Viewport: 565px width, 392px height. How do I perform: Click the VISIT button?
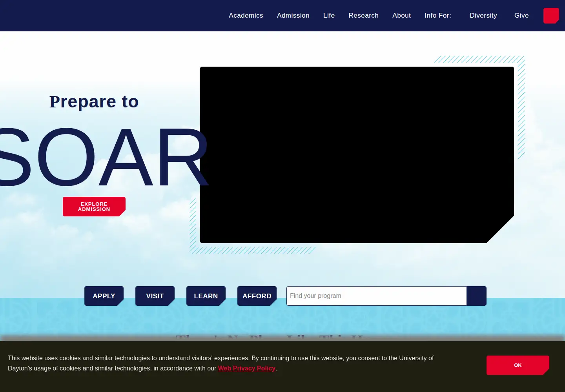click(155, 296)
